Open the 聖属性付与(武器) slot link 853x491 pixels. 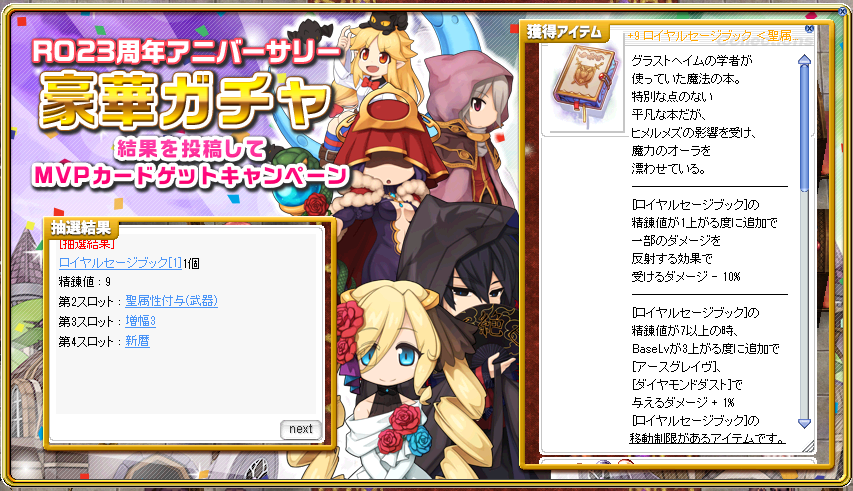pos(171,301)
